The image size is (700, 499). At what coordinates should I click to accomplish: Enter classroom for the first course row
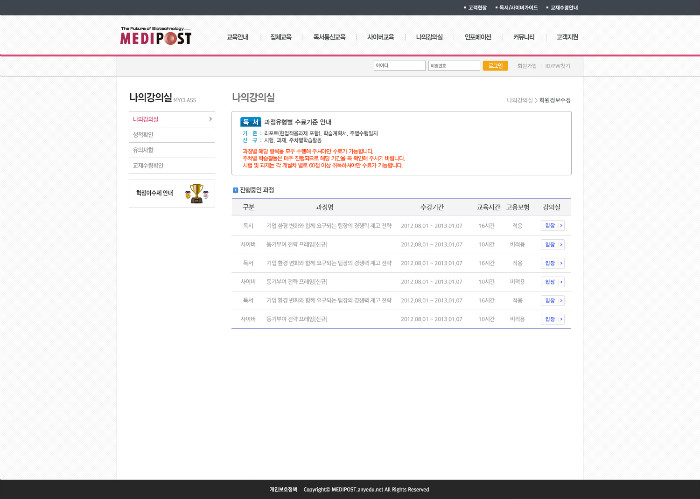click(x=553, y=226)
